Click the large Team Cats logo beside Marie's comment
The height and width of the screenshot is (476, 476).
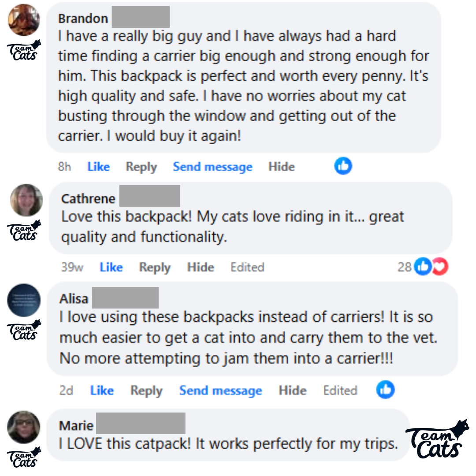tap(437, 439)
